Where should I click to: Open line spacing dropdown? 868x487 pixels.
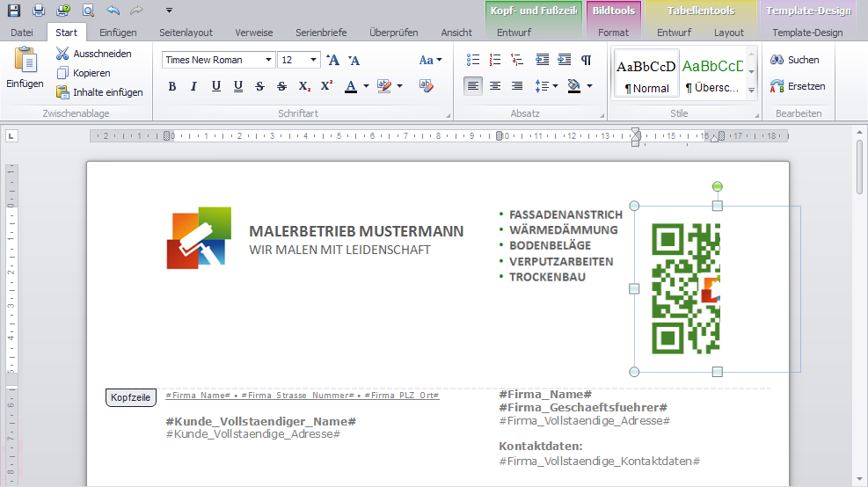pos(546,86)
